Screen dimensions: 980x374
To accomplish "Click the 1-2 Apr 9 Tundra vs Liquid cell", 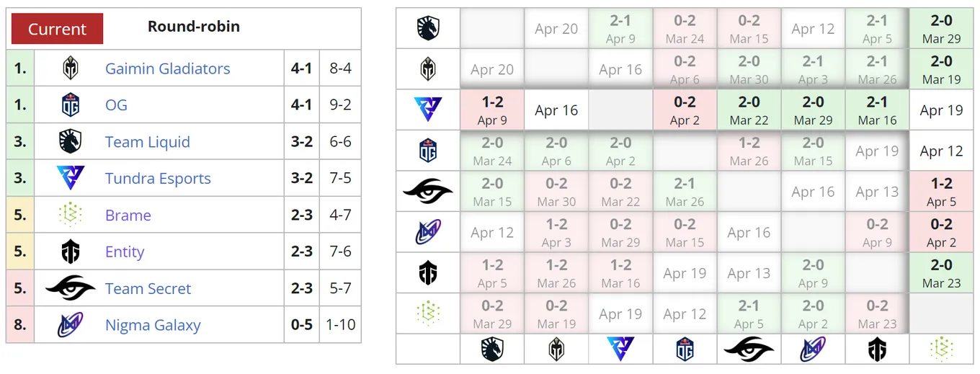I will click(492, 110).
